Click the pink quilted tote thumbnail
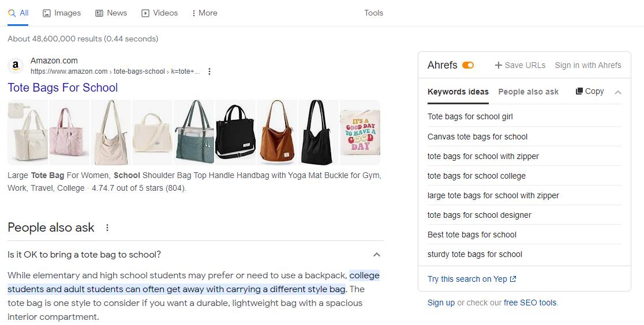Image resolution: width=644 pixels, height=325 pixels. tap(69, 133)
